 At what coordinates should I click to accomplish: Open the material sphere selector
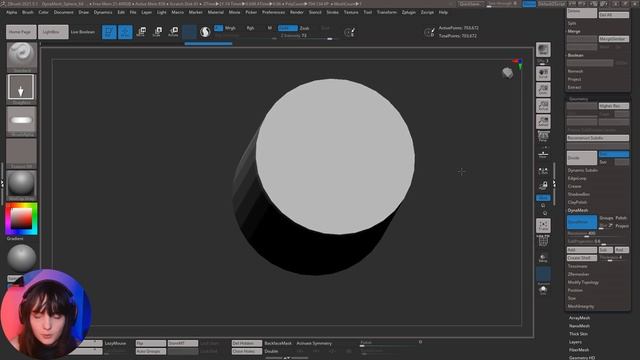point(22,184)
